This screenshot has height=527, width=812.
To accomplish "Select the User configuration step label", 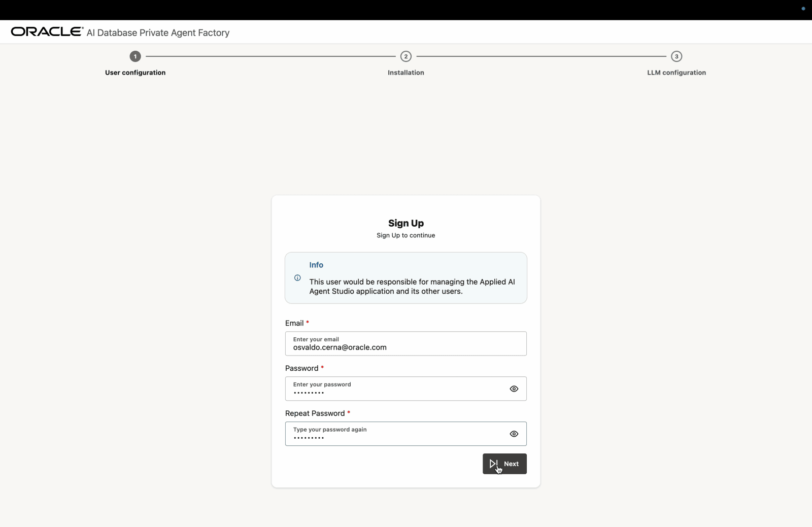I will [135, 73].
